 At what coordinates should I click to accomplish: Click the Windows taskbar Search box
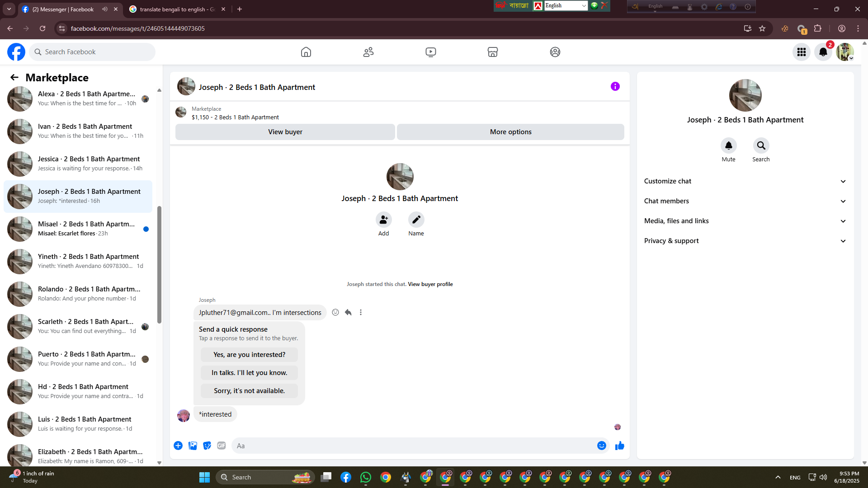pos(265,477)
